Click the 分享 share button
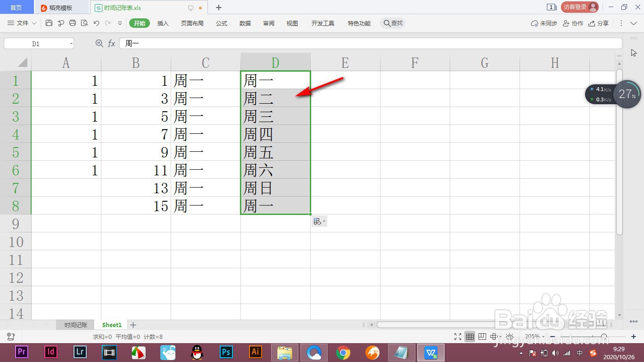Viewport: 644px width, 362px height. 602,23
